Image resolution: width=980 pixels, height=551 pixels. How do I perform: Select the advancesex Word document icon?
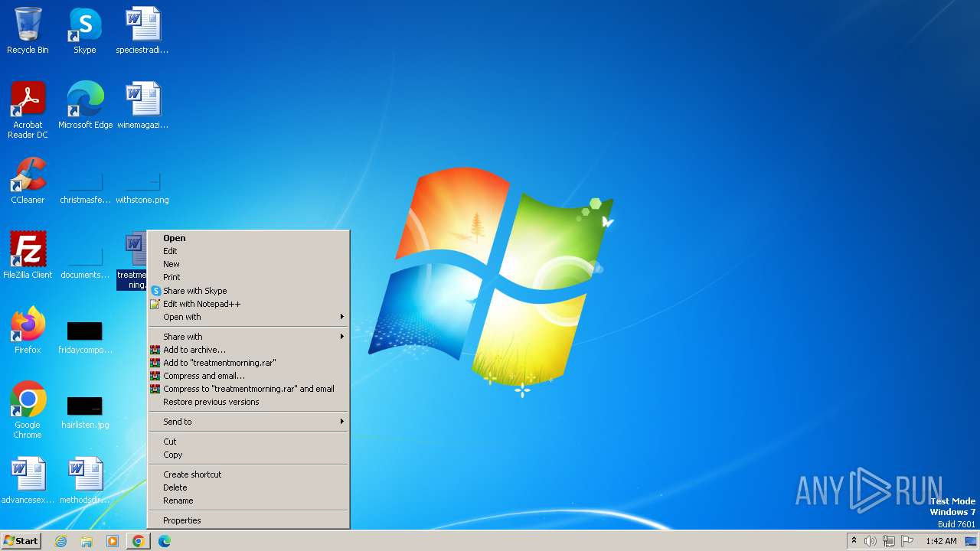point(28,481)
